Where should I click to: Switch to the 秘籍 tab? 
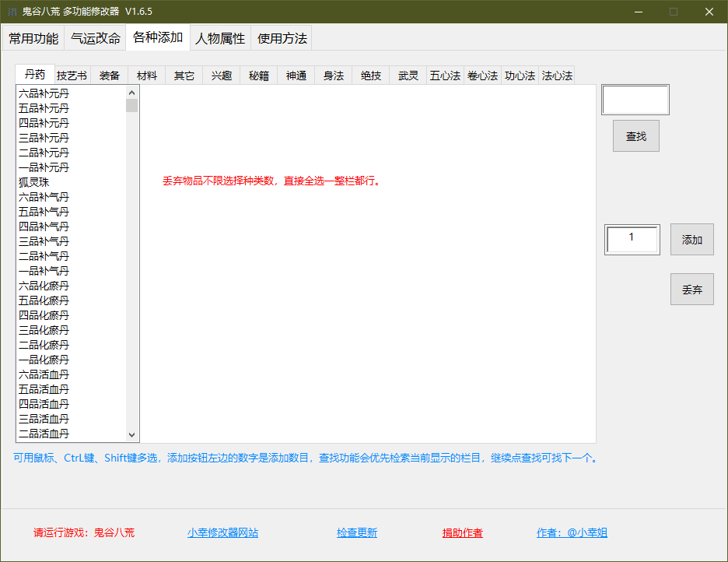258,76
